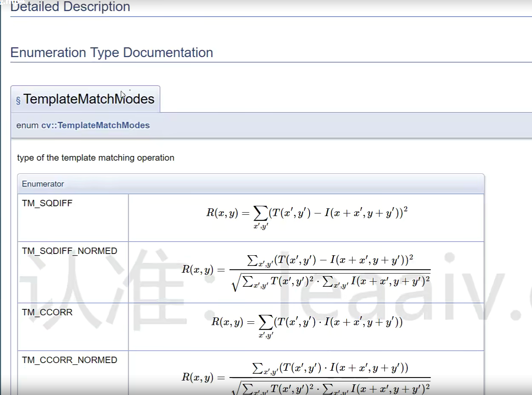Click the 'type of the template matching operation' text
Image resolution: width=532 pixels, height=395 pixels.
coord(96,158)
